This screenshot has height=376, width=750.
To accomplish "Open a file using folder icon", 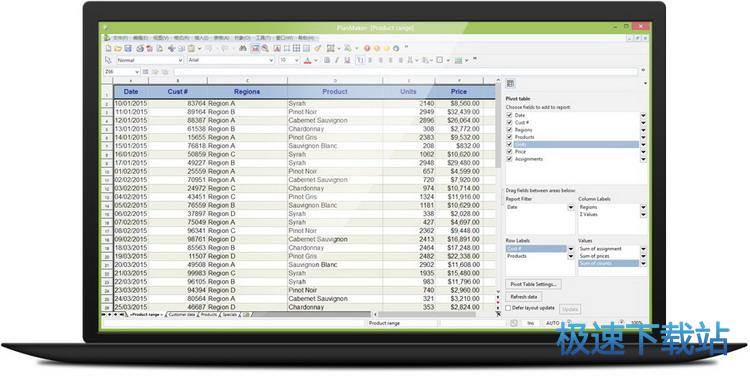I will click(x=118, y=48).
